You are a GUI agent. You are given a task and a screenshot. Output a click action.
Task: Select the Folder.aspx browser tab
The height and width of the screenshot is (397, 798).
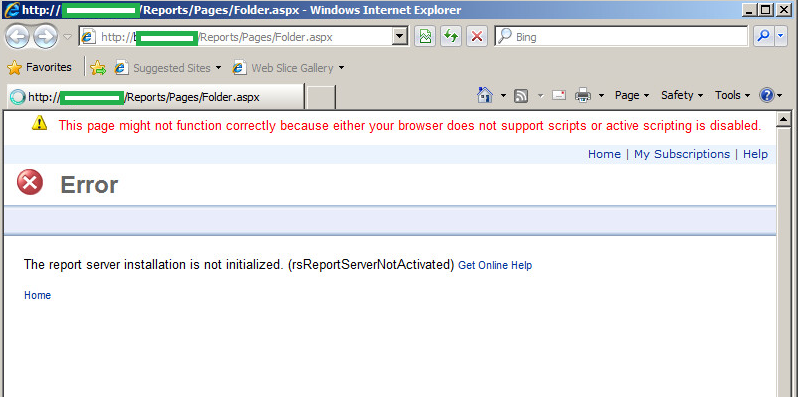[156, 97]
